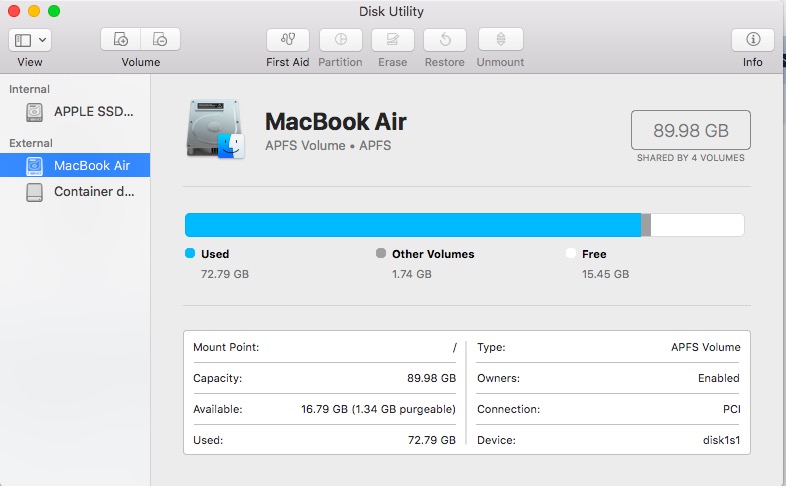Click the 89.98 GB capacity box
The width and height of the screenshot is (786, 486).
coord(690,130)
